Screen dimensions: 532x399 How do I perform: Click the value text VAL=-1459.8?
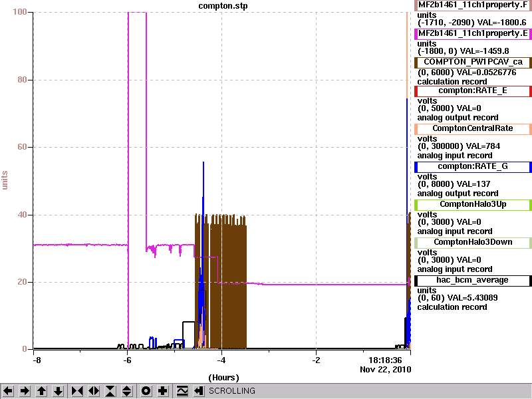click(485, 51)
